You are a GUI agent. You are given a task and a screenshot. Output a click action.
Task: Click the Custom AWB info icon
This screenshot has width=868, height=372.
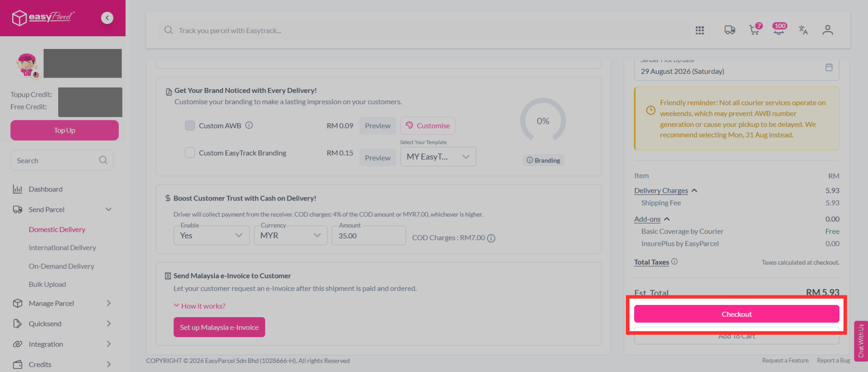[x=249, y=125]
